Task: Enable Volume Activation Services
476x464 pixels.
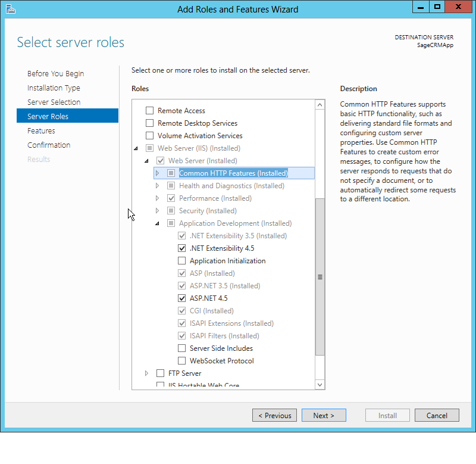Action: 149,135
